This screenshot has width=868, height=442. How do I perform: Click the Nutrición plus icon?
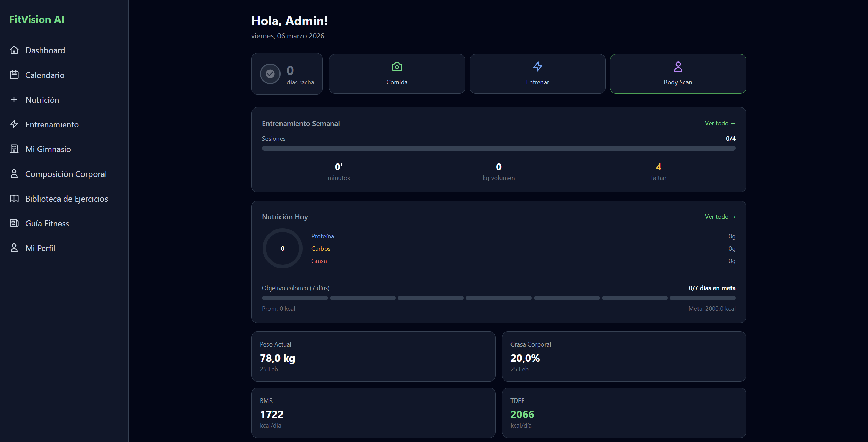click(x=14, y=100)
